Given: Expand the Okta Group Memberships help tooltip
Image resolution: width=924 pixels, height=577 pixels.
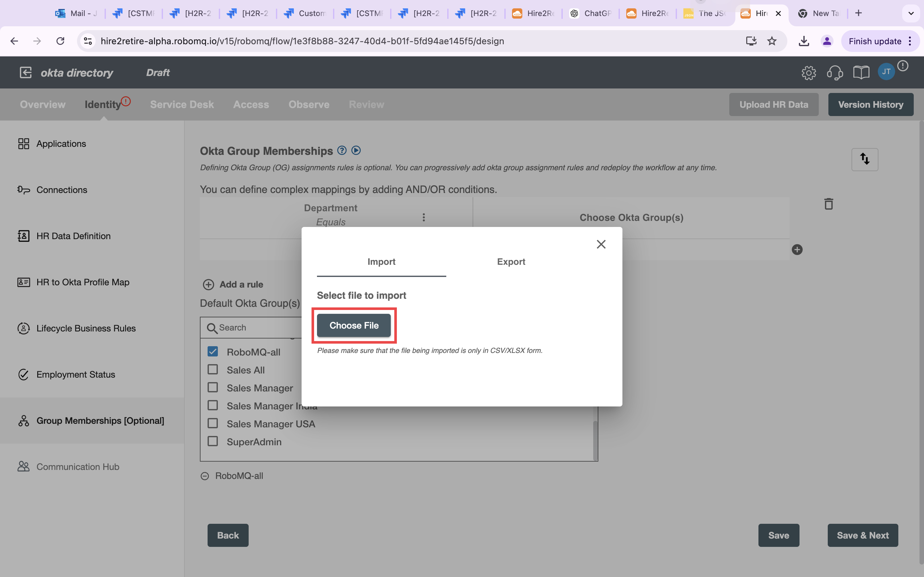Looking at the screenshot, I should click(x=342, y=150).
